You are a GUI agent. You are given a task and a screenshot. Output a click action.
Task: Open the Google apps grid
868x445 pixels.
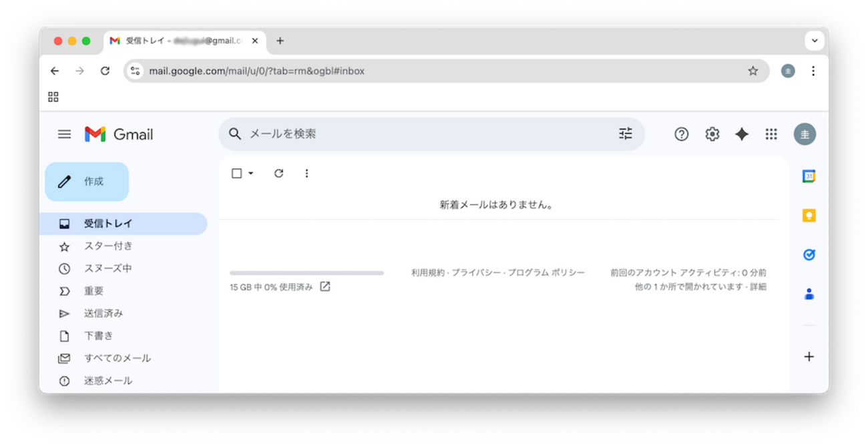[771, 134]
